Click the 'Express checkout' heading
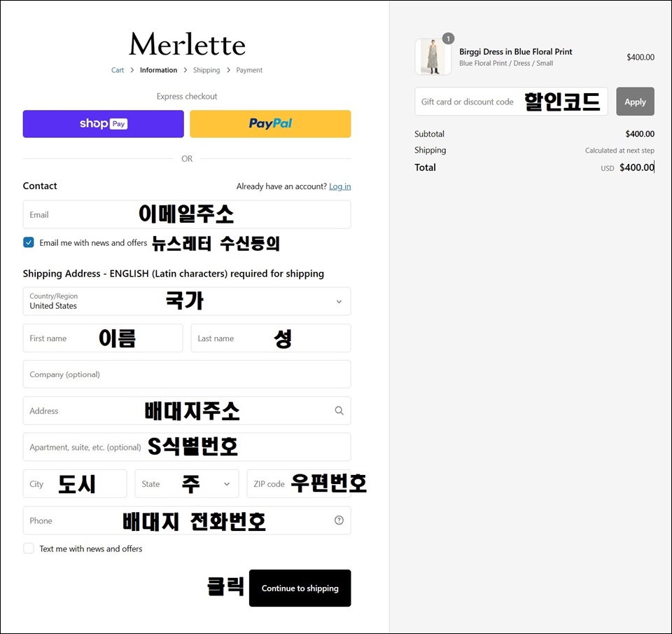The height and width of the screenshot is (634, 672). point(187,97)
